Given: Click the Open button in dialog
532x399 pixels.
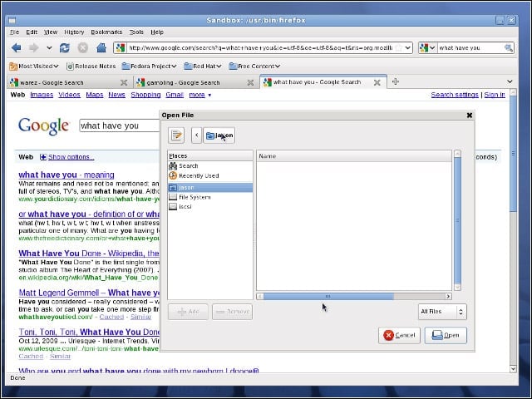Looking at the screenshot, I should [446, 335].
